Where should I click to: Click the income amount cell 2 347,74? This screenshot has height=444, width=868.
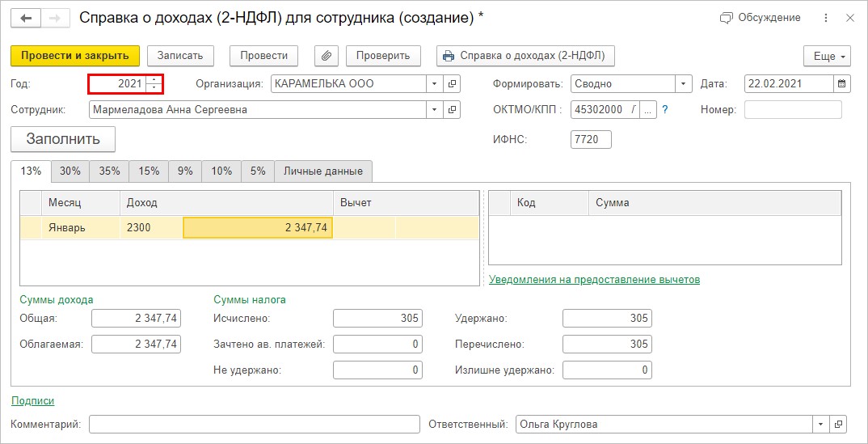click(x=258, y=227)
